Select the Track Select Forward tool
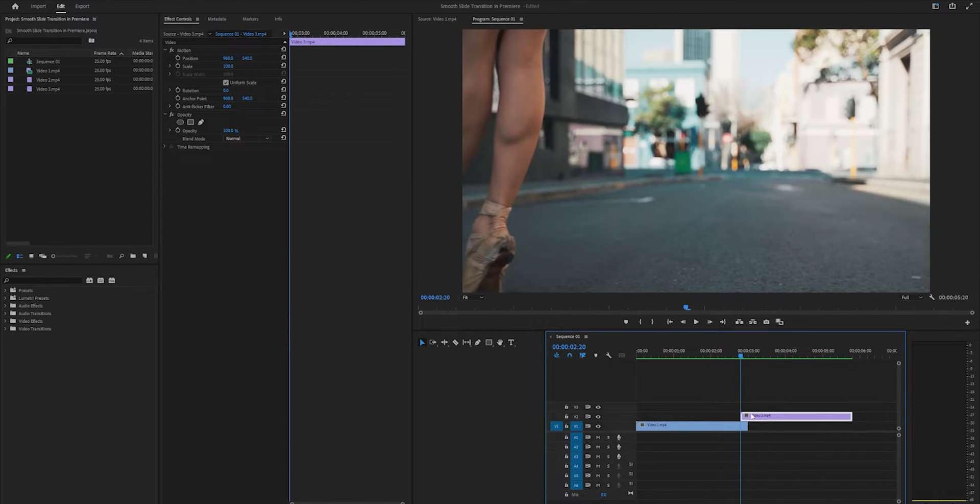 click(x=433, y=343)
